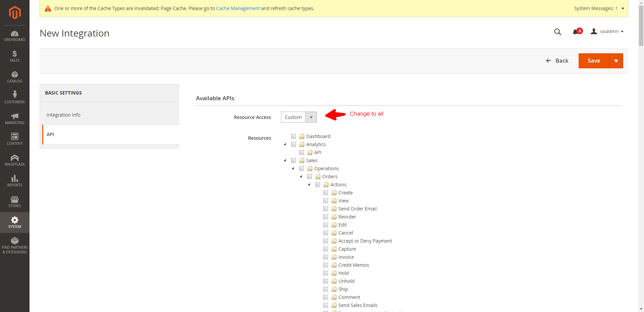644x312 pixels.
Task: Open the Resource Access dropdown
Action: 299,117
